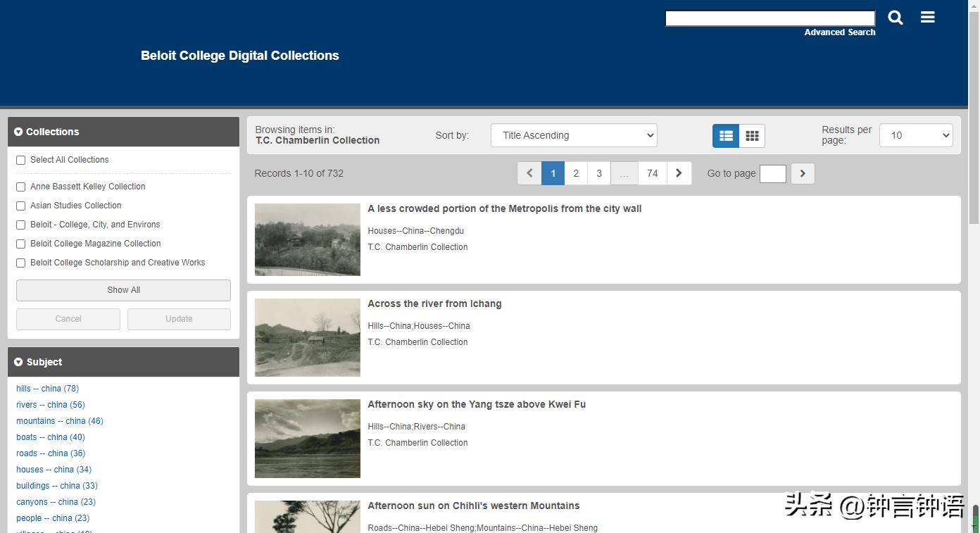
Task: Check Beloit College Scholarship and Creative Works
Action: coord(21,263)
